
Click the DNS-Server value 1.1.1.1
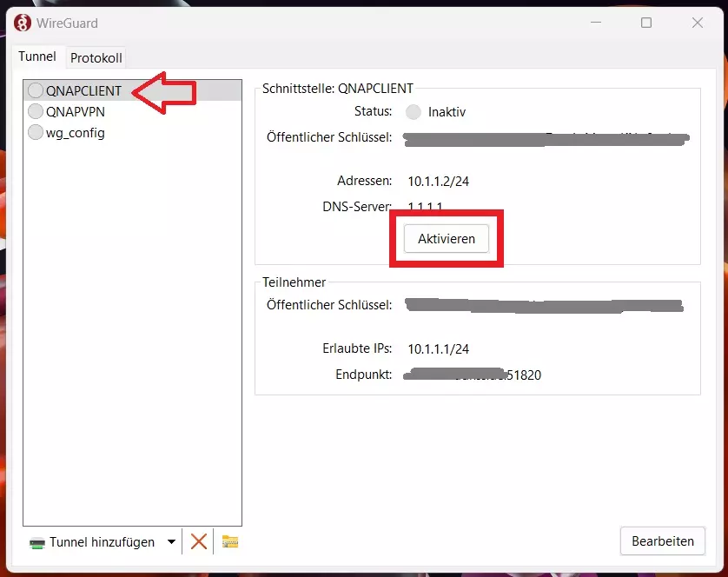[426, 207]
